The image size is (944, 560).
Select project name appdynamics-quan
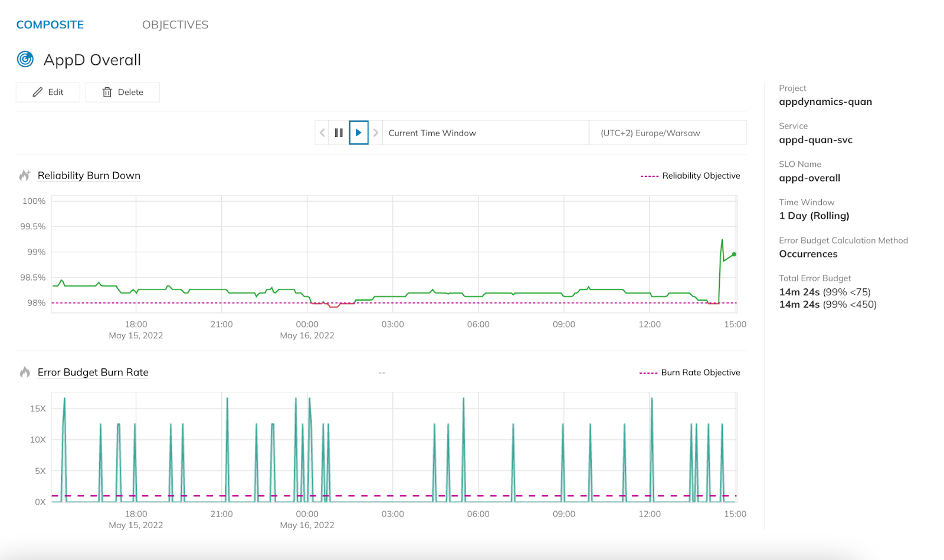click(x=825, y=102)
